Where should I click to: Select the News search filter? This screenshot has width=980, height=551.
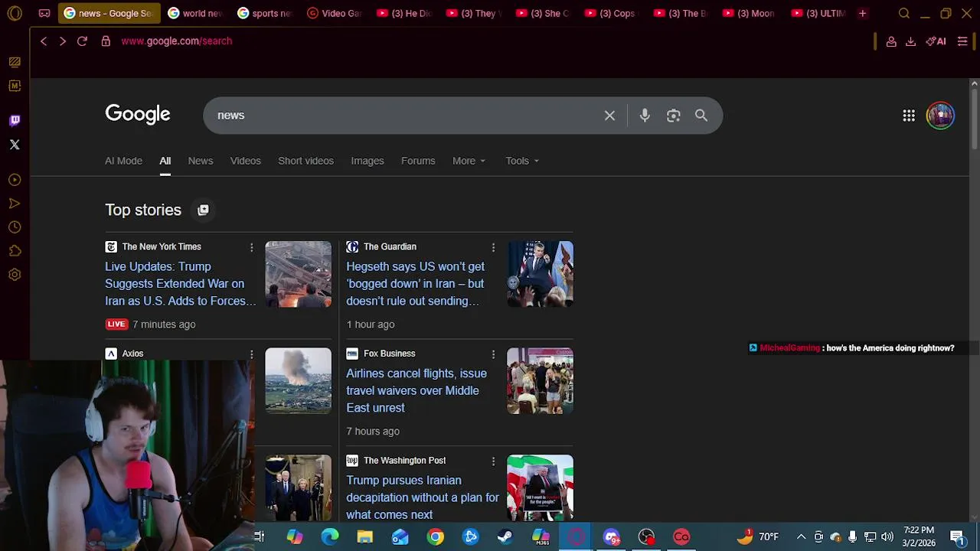point(201,161)
